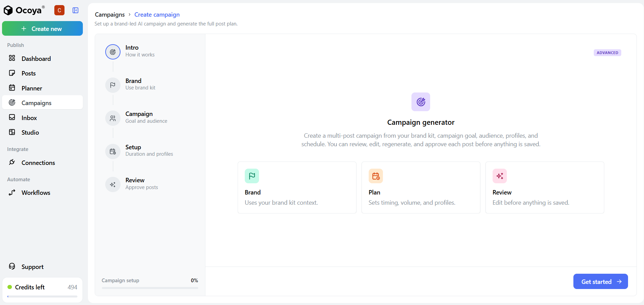Open the Inbox page

(x=42, y=118)
